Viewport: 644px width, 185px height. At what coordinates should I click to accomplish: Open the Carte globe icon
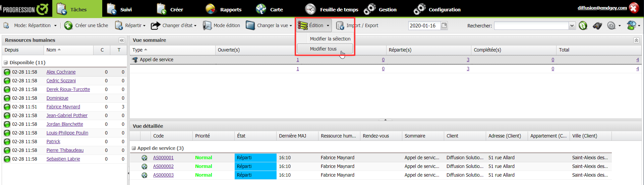point(261,9)
